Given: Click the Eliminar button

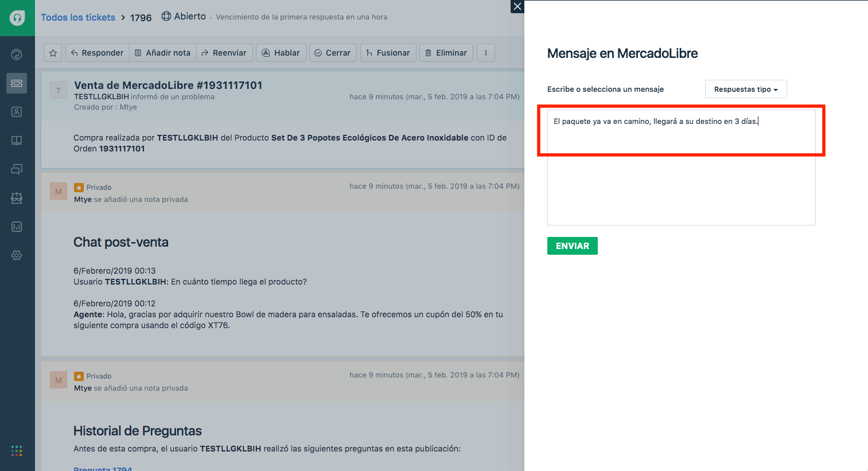Looking at the screenshot, I should coord(446,53).
